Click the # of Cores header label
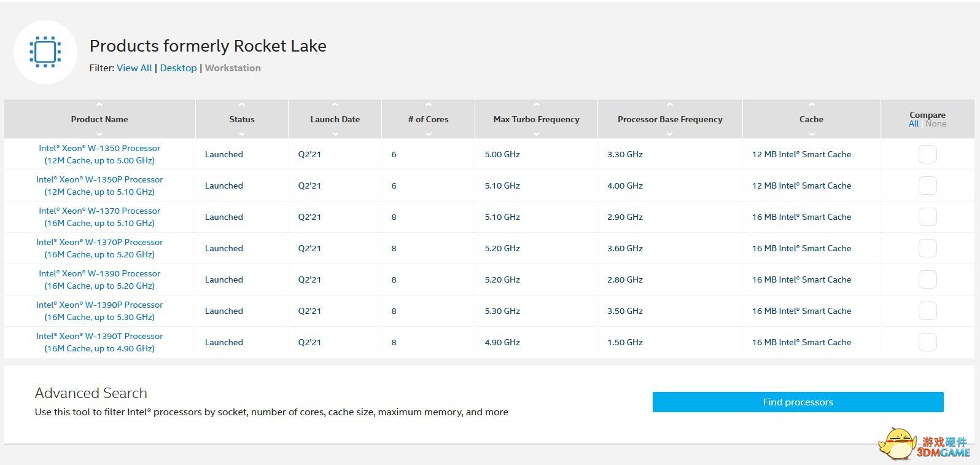Viewport: 980px width, 465px height. pyautogui.click(x=429, y=119)
